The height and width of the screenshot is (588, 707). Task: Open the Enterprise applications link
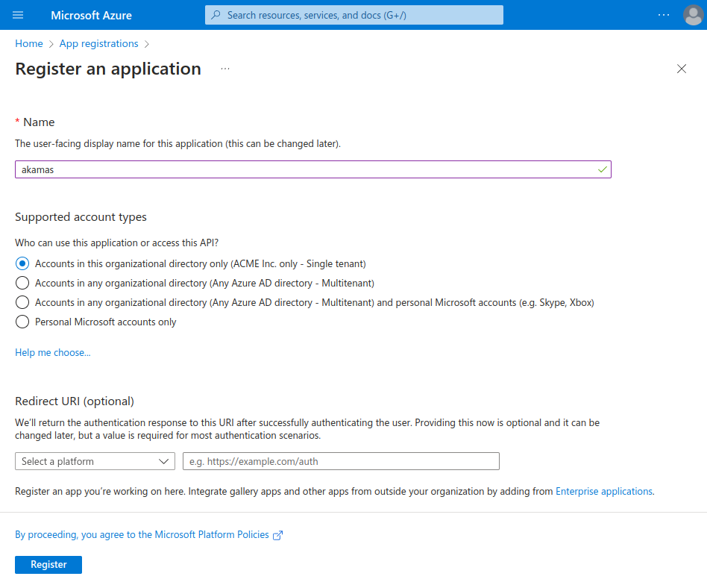click(x=604, y=491)
